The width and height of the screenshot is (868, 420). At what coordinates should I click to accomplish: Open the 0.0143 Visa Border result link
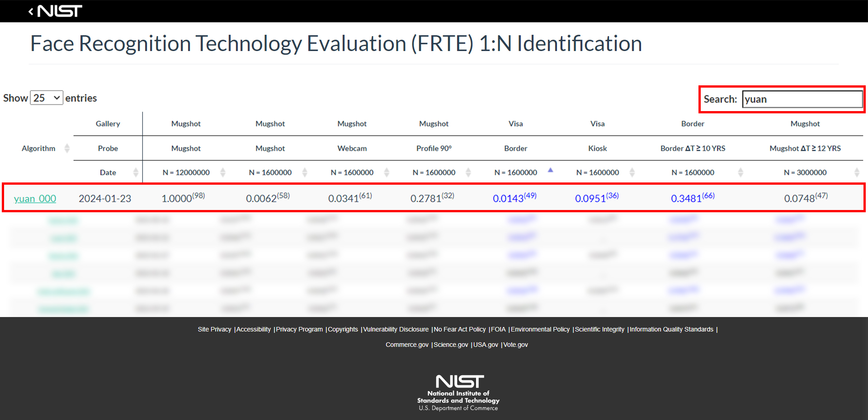[x=514, y=197]
